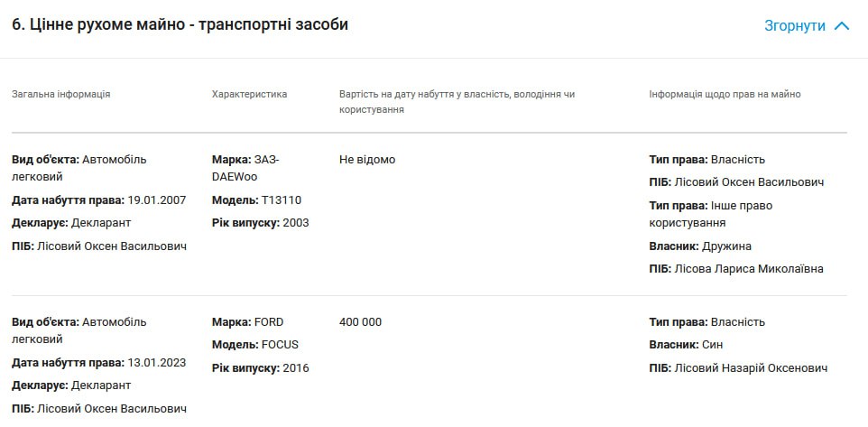Click the section 6 heading about transport vehicles

180,25
